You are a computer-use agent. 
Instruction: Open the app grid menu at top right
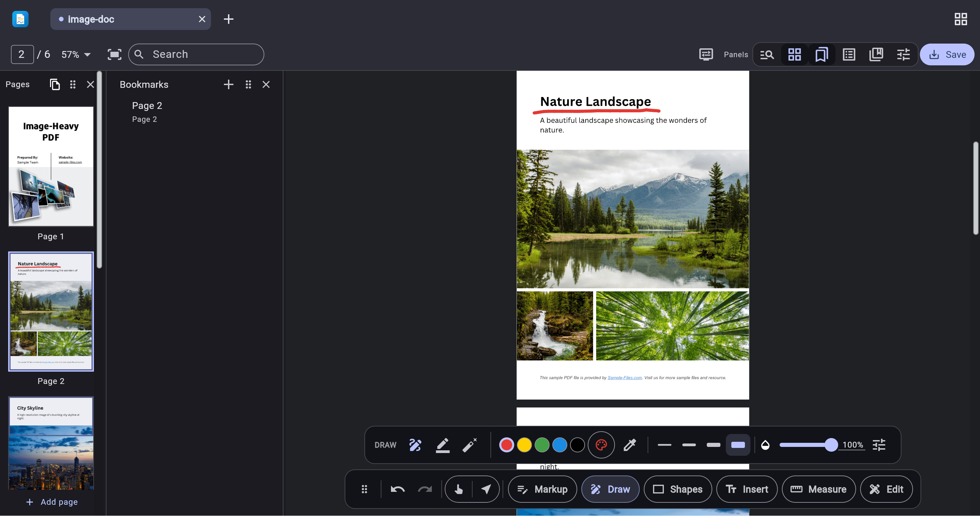pos(961,19)
